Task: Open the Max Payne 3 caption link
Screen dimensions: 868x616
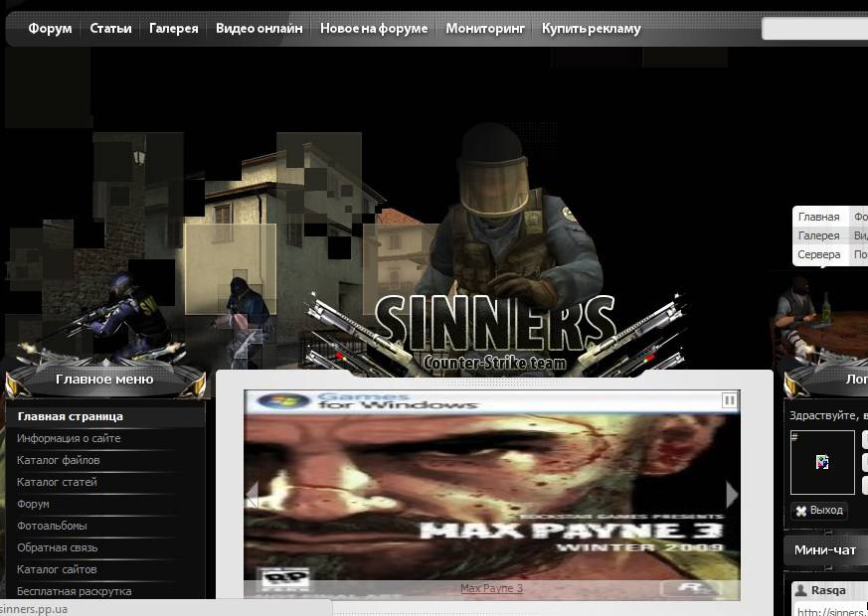Action: 490,588
